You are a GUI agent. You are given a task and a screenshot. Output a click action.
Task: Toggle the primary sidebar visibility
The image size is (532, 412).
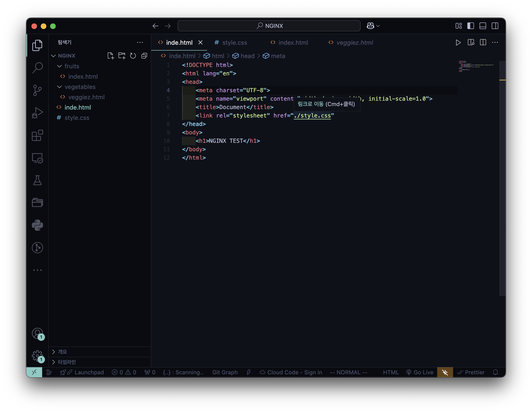coord(470,26)
